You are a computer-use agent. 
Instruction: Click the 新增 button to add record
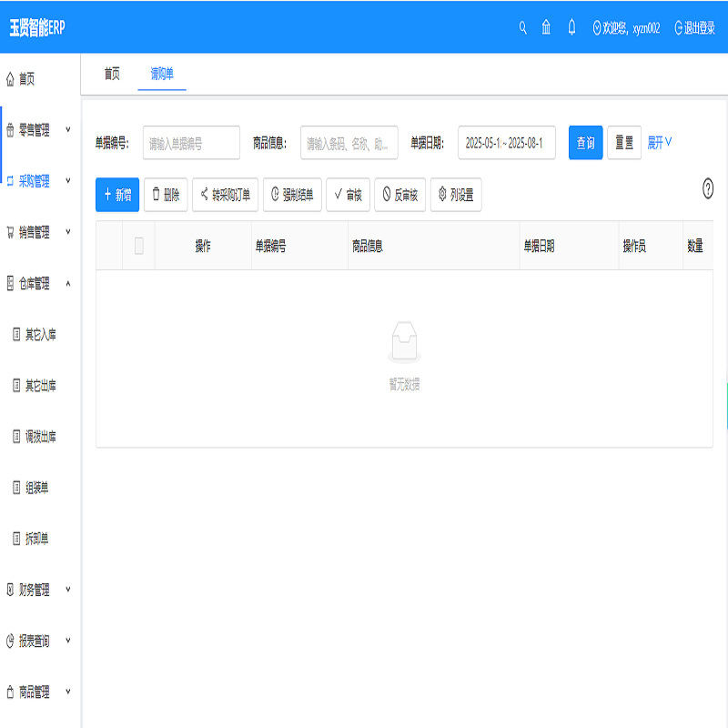[x=116, y=195]
